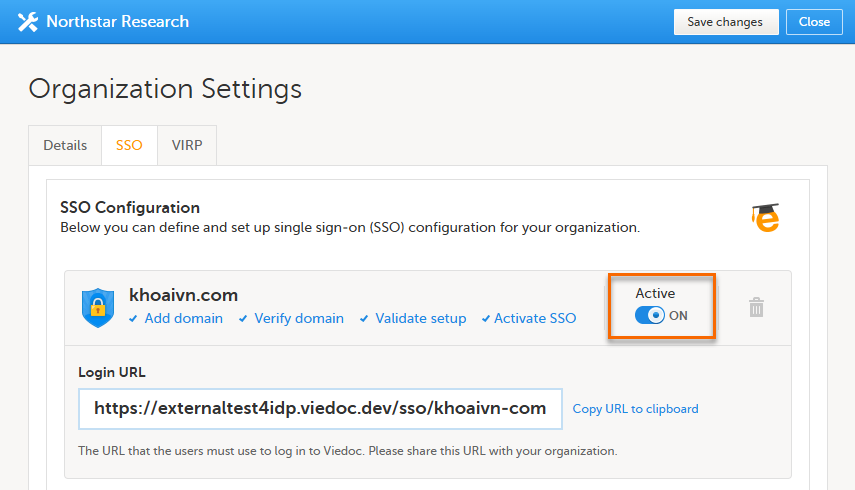Click the graduation cap eLearning icon
The width and height of the screenshot is (855, 490).
coord(766,218)
